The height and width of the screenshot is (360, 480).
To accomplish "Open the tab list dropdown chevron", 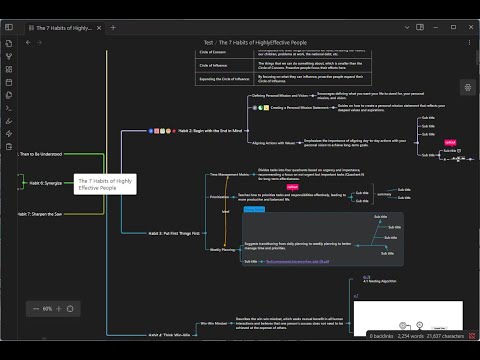I will click(407, 27).
